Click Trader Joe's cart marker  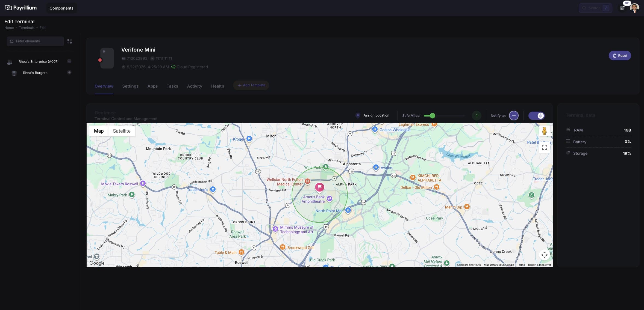[x=213, y=189]
